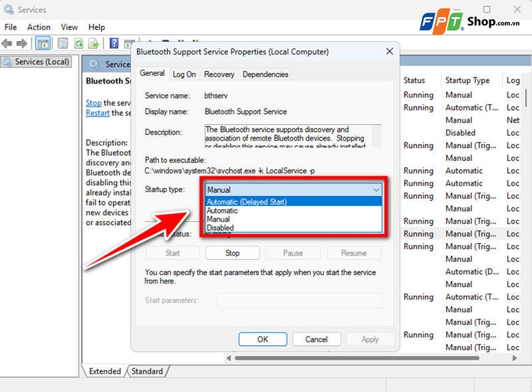Open the File menu
This screenshot has height=392, width=532.
pyautogui.click(x=11, y=27)
